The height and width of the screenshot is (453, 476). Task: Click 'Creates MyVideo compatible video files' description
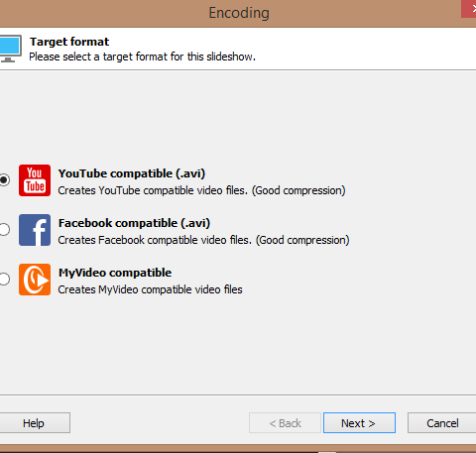(x=150, y=289)
